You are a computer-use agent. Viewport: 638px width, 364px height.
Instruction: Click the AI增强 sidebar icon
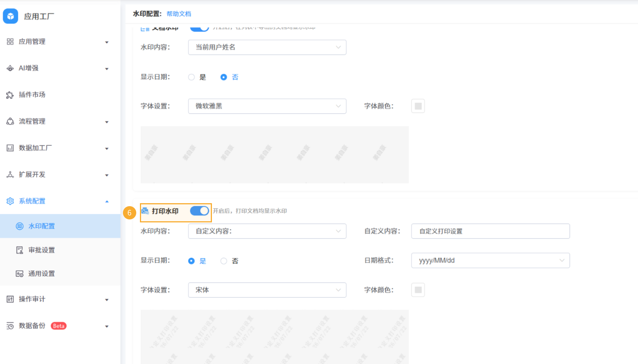coord(10,68)
